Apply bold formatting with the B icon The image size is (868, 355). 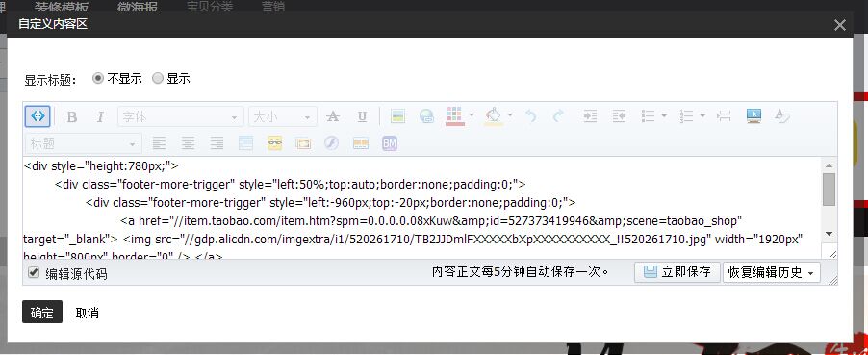click(x=71, y=116)
